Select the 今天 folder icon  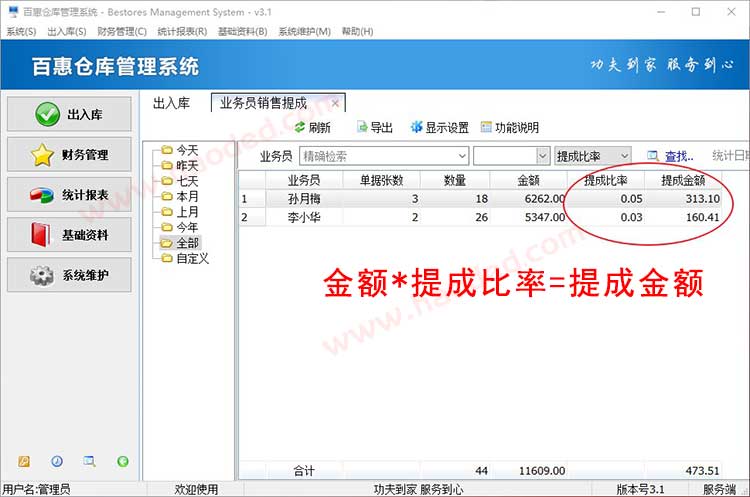point(166,150)
